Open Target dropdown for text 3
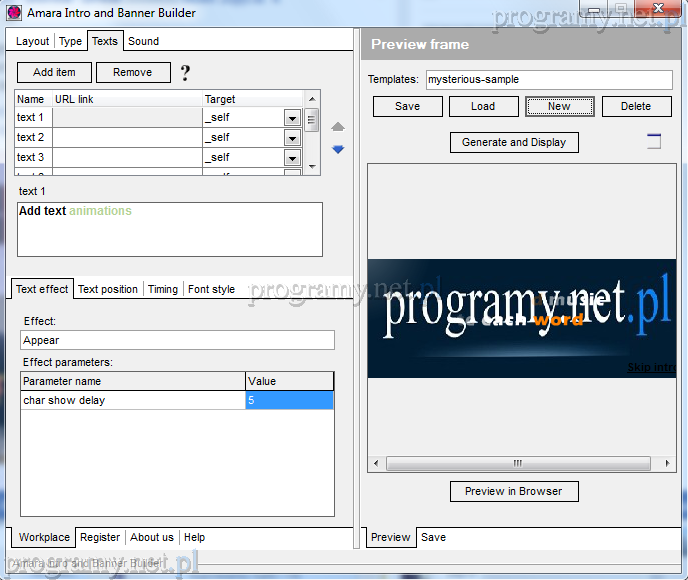The height and width of the screenshot is (580, 688). 292,158
